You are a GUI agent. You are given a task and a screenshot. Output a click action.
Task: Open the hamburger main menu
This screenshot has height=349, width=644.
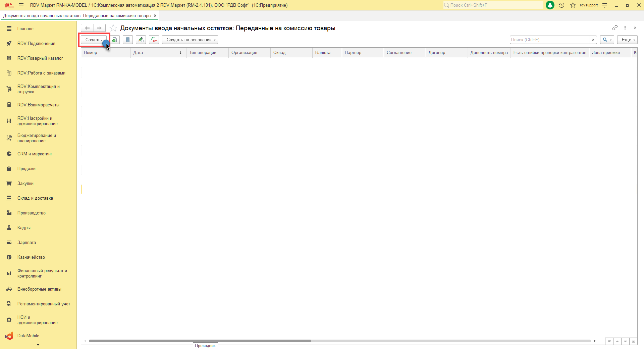[x=21, y=5]
